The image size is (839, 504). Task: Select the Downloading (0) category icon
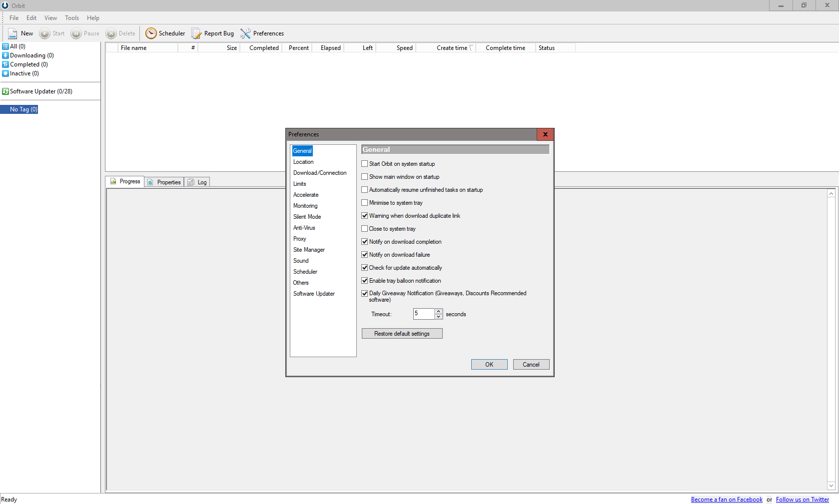pos(5,55)
